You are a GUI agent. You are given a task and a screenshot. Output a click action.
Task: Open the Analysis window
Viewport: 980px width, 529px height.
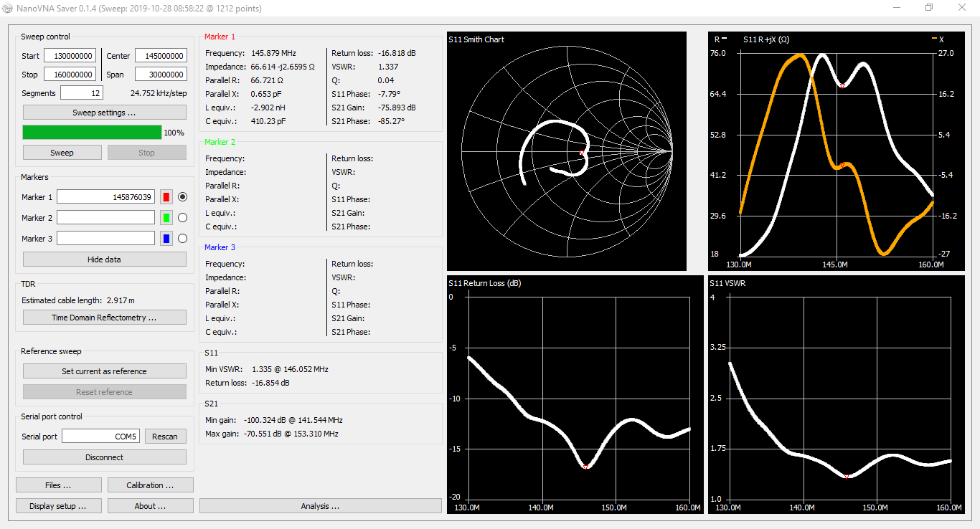320,505
